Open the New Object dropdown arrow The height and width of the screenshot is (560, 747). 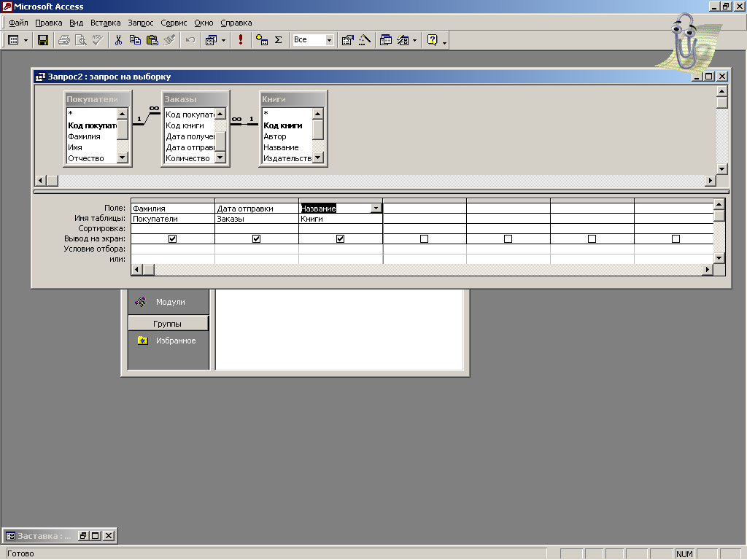[x=414, y=41]
